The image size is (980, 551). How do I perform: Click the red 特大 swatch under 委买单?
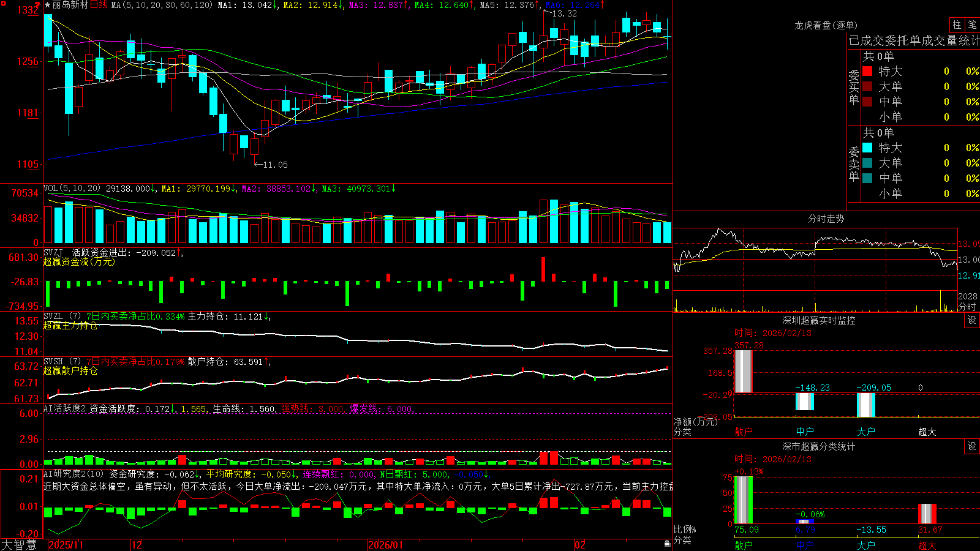click(x=867, y=71)
